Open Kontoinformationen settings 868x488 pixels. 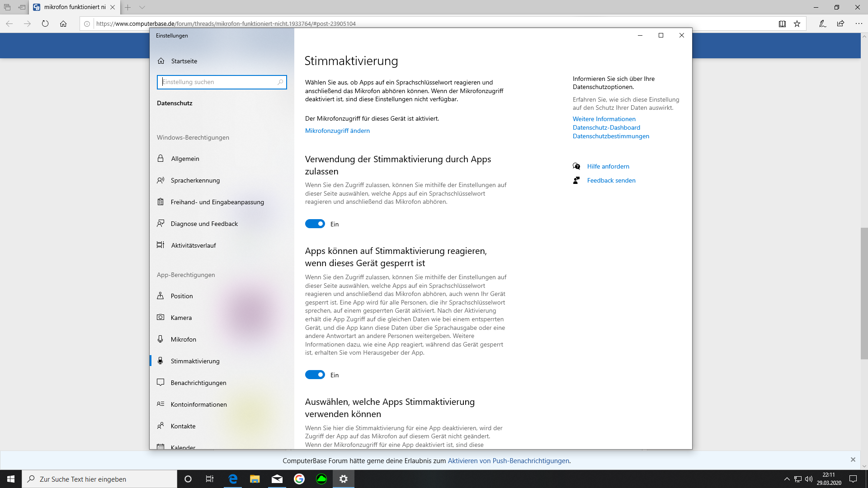[198, 404]
